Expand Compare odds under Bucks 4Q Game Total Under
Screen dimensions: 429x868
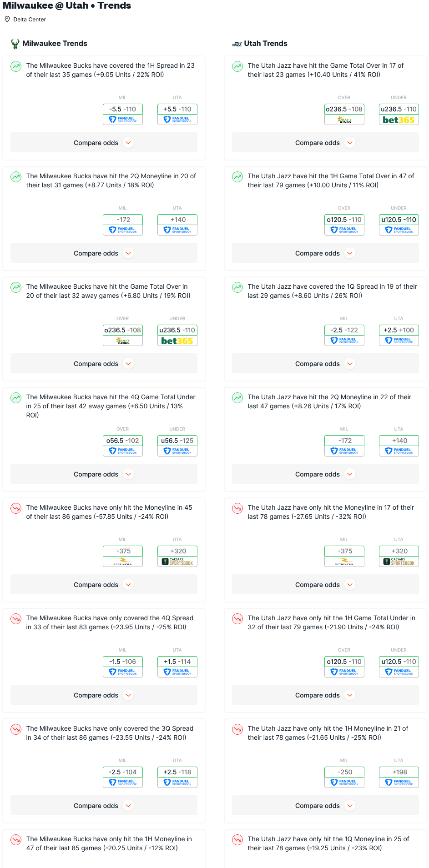[104, 474]
